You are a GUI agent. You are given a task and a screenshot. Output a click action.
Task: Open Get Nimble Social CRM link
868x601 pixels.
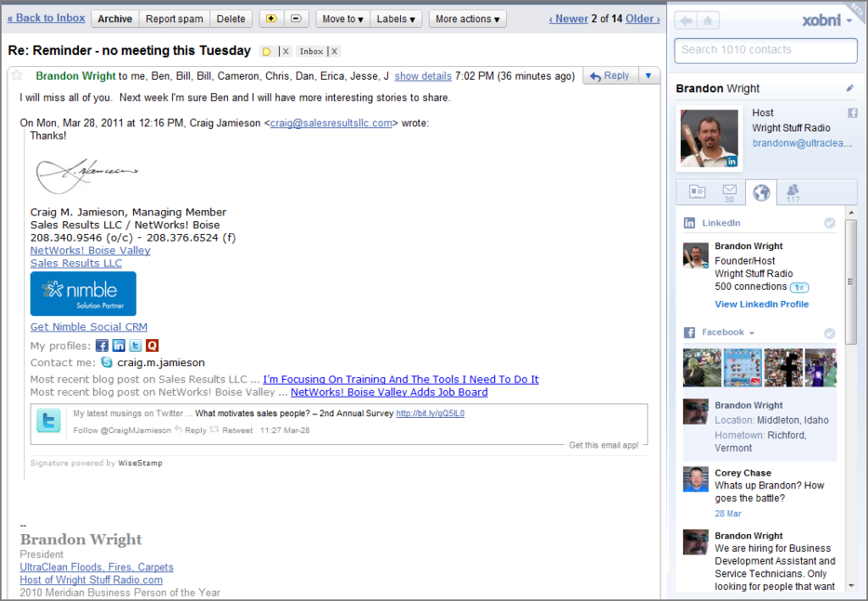coord(88,326)
